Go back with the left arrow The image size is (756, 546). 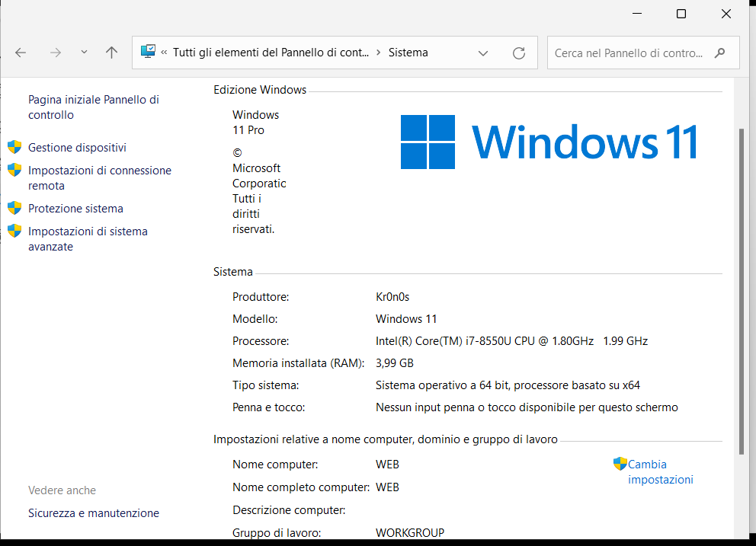[x=21, y=53]
